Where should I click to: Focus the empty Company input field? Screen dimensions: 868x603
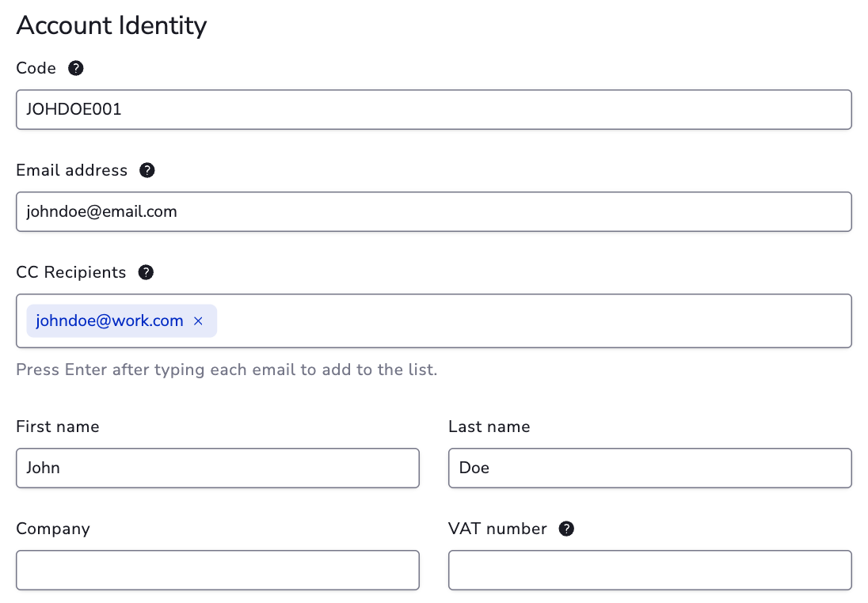[218, 570]
